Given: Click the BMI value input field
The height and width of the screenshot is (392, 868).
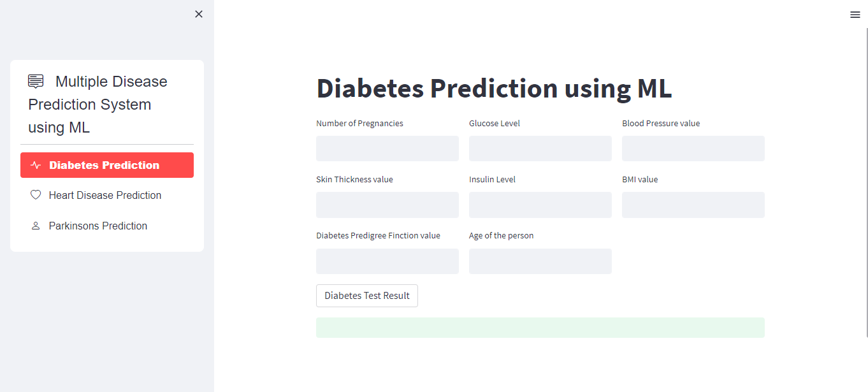Looking at the screenshot, I should pyautogui.click(x=693, y=205).
